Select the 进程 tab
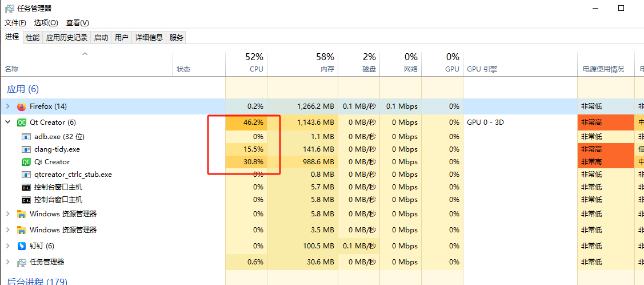This screenshot has width=644, height=285. click(12, 37)
